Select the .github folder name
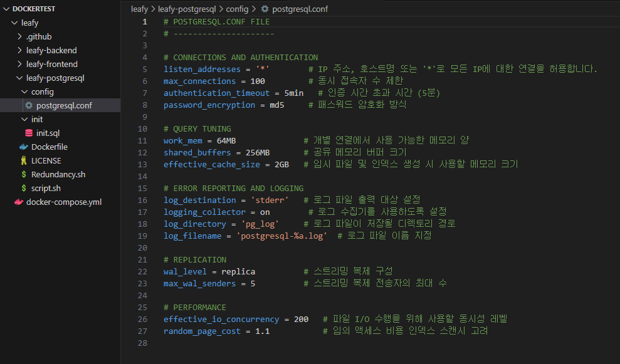The width and height of the screenshot is (620, 364). [x=39, y=37]
